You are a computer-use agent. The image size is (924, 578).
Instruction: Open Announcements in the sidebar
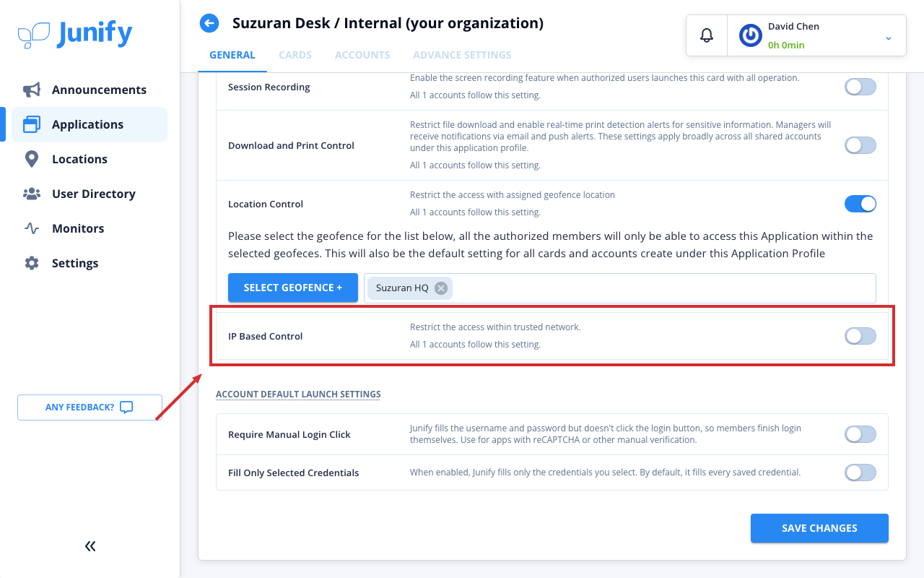click(x=90, y=90)
